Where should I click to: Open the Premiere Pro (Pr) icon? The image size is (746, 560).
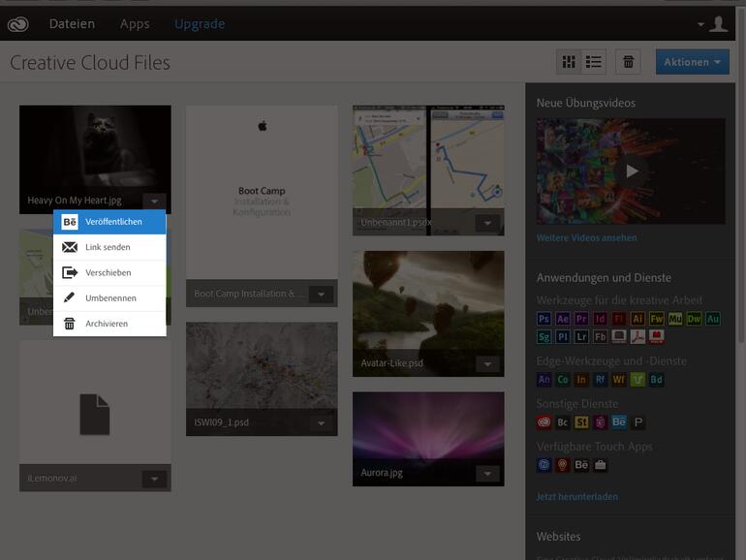[581, 319]
